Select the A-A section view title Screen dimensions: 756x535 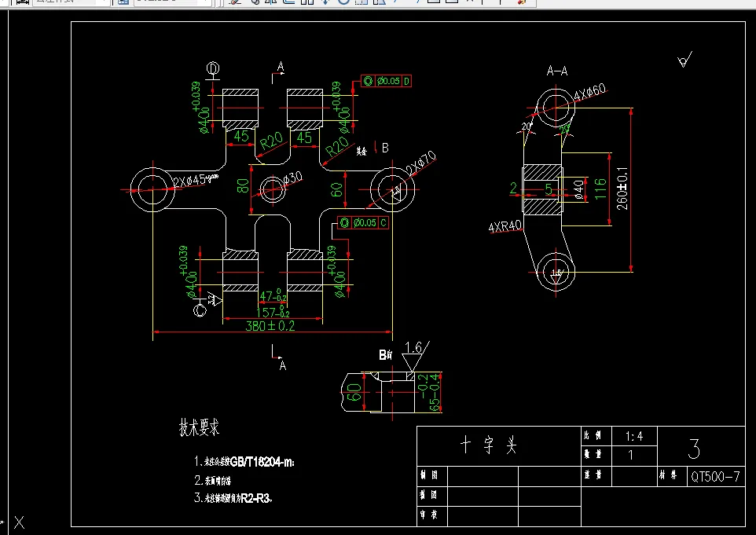click(x=557, y=71)
